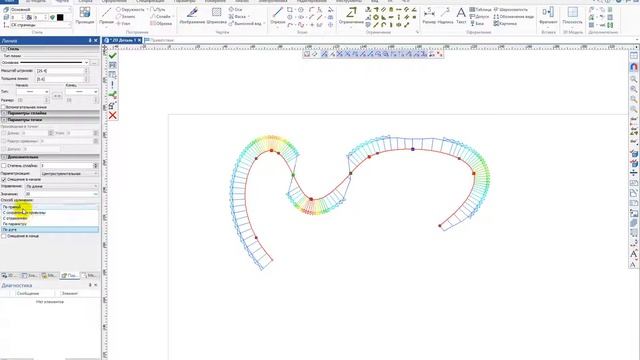Click the letter A icon in right toolbar

point(633,254)
